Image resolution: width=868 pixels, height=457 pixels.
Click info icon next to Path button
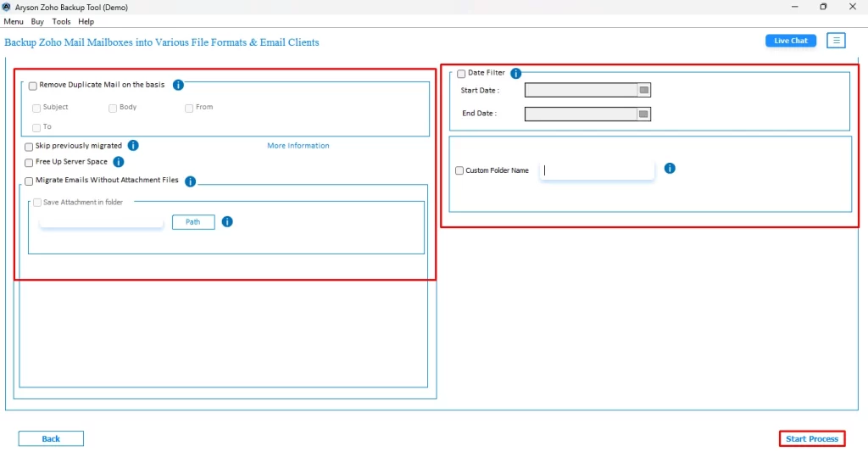pyautogui.click(x=227, y=221)
